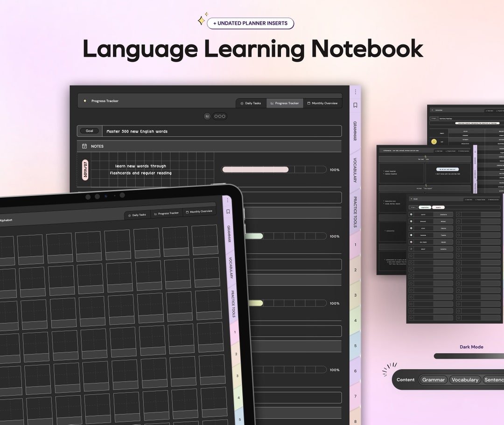
Task: Click the Dark Mode gradient bar
Action: point(469,356)
